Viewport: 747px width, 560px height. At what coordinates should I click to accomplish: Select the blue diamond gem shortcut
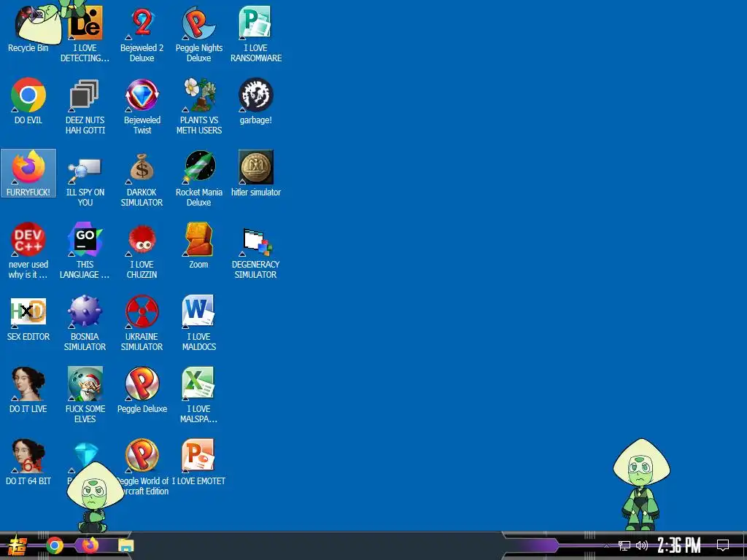(x=86, y=454)
